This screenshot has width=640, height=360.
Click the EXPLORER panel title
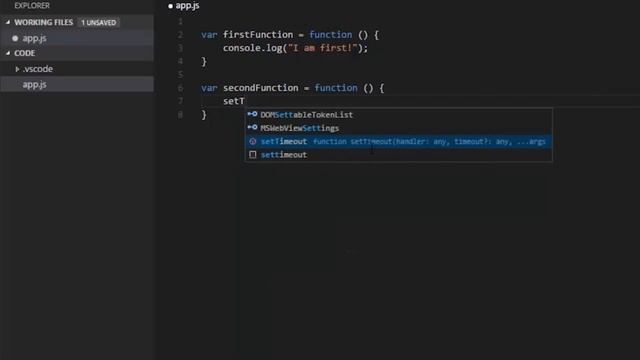point(32,6)
